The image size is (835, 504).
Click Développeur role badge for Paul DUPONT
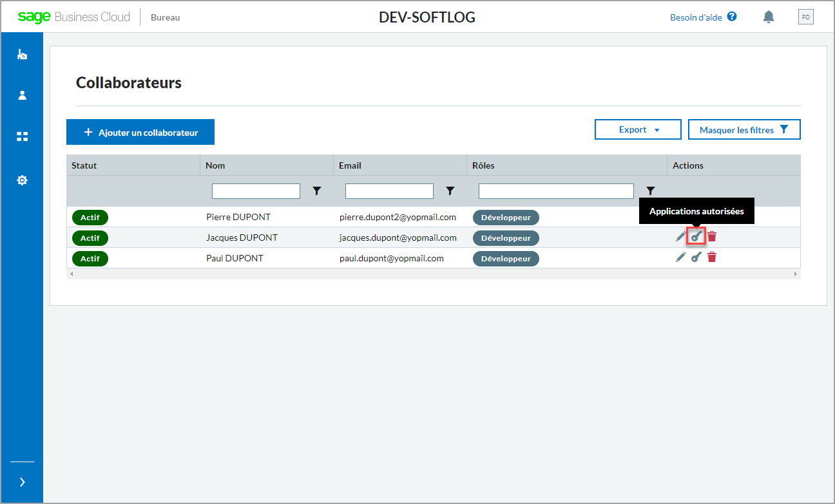pyautogui.click(x=506, y=259)
